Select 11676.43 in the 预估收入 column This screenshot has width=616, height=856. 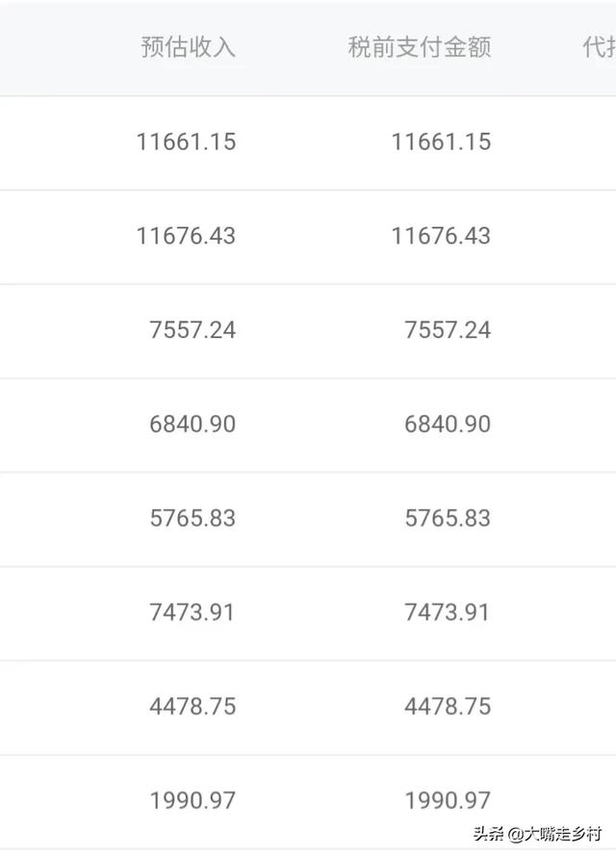coord(186,236)
